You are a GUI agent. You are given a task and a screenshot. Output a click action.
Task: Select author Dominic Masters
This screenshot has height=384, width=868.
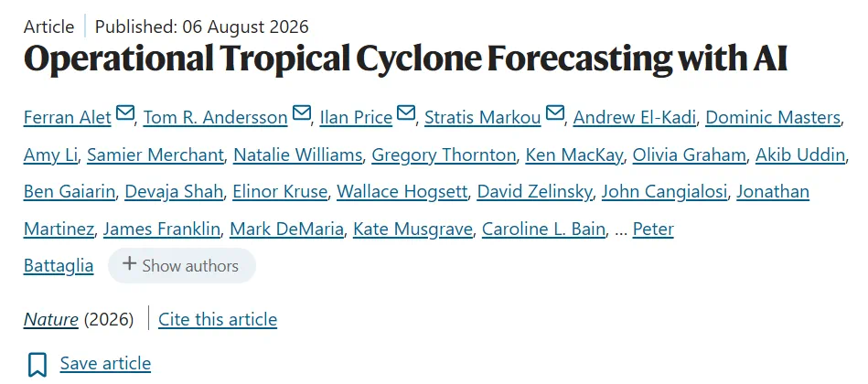773,118
